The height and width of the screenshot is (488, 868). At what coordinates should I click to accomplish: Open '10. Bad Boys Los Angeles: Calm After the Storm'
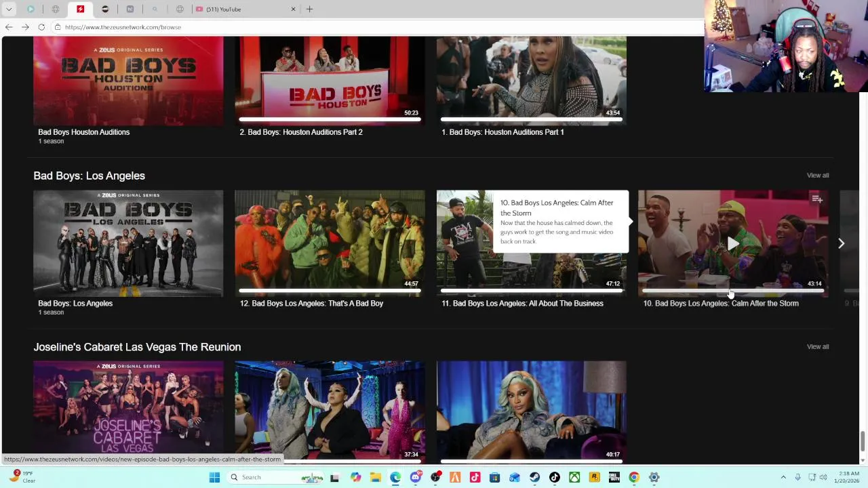coord(721,304)
